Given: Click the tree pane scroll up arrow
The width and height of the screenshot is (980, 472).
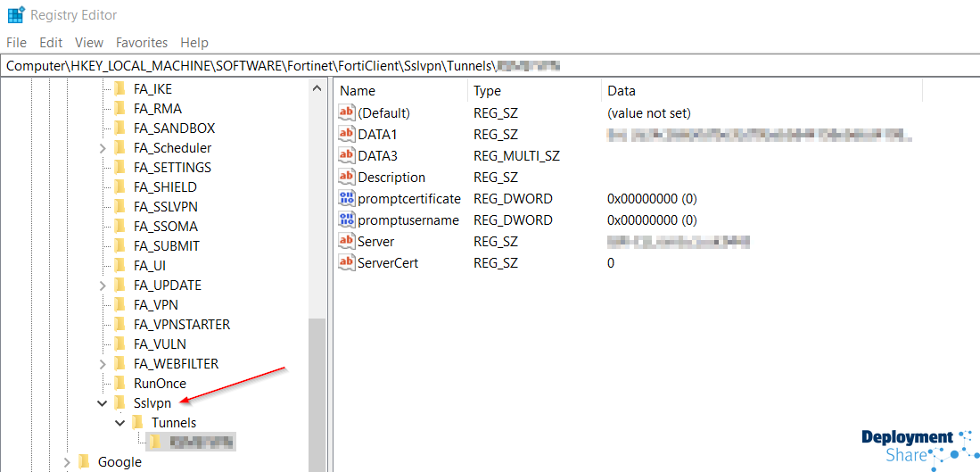Looking at the screenshot, I should [317, 87].
